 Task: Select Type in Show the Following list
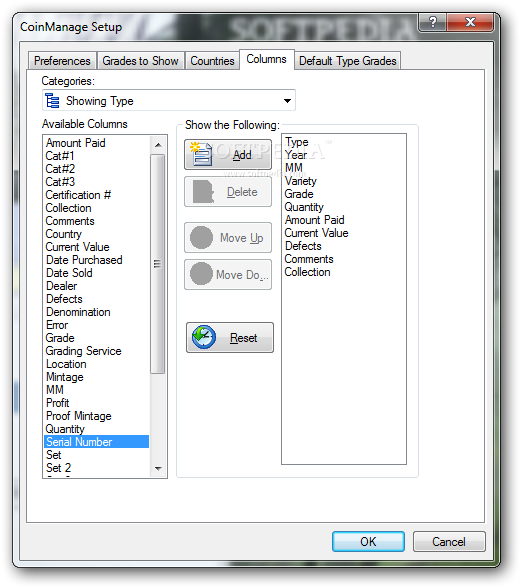344,142
